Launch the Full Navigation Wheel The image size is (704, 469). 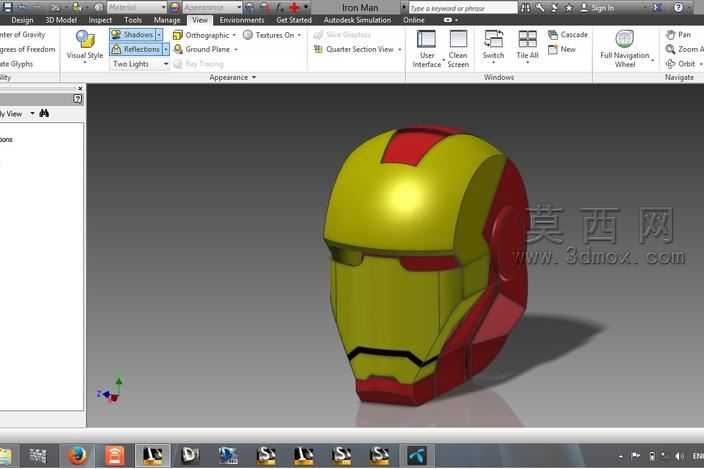click(x=625, y=49)
